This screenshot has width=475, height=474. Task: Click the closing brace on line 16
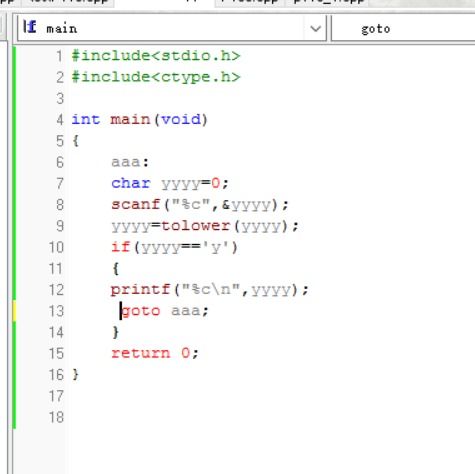click(76, 375)
